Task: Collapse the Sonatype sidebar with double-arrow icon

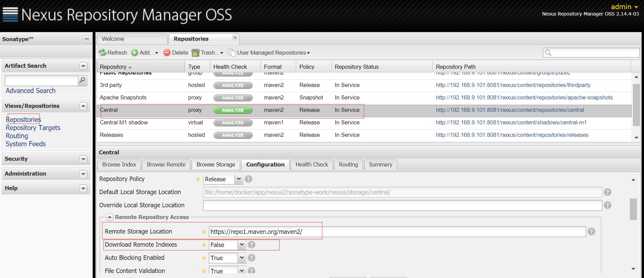Action: click(87, 39)
